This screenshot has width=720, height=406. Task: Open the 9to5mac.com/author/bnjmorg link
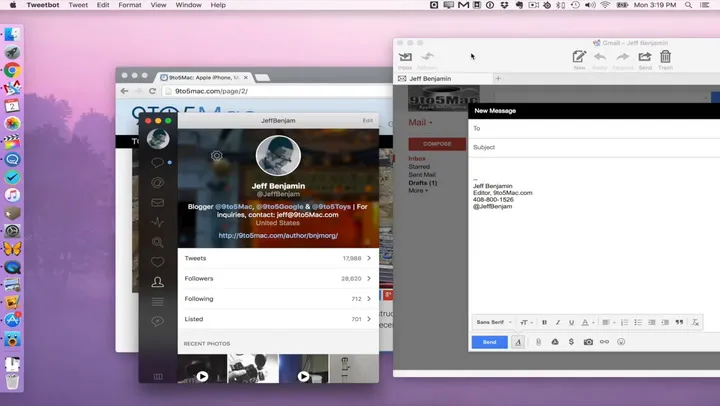pyautogui.click(x=278, y=236)
